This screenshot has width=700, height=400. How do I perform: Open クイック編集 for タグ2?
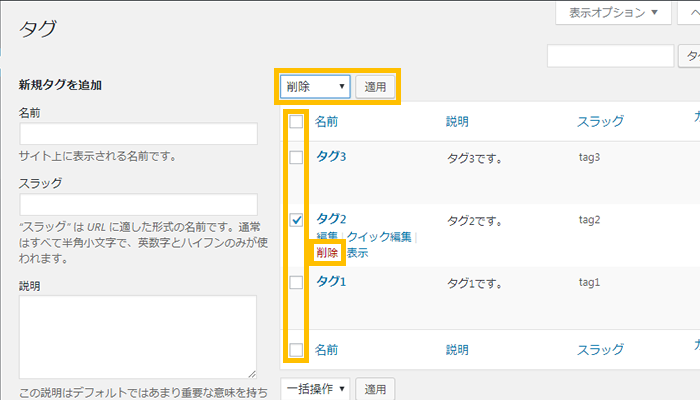point(379,237)
